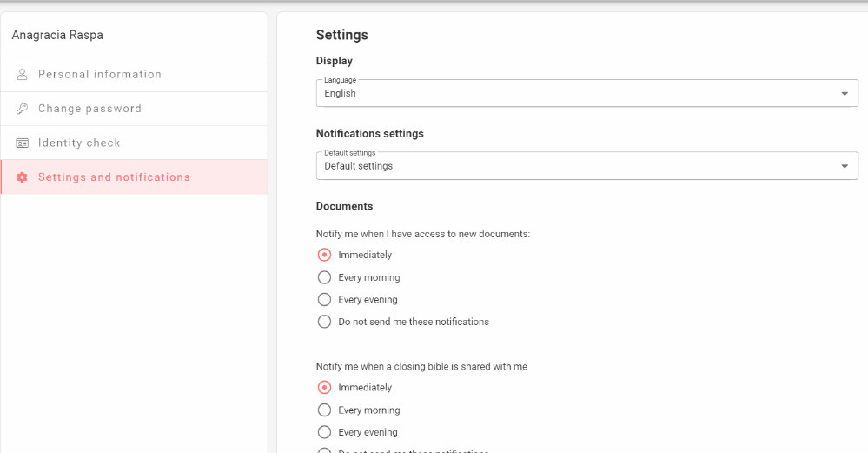Choose Every morning for closing bible notifications
Image resolution: width=868 pixels, height=453 pixels.
pos(324,410)
